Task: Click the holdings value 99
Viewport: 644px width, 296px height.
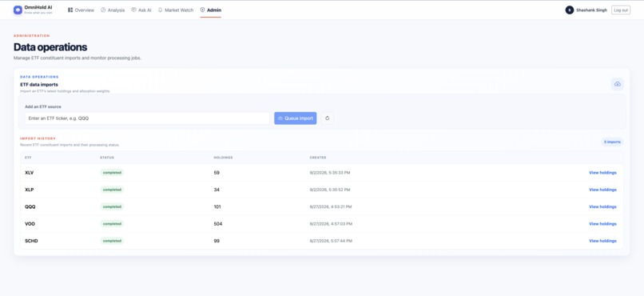Action: (x=217, y=241)
